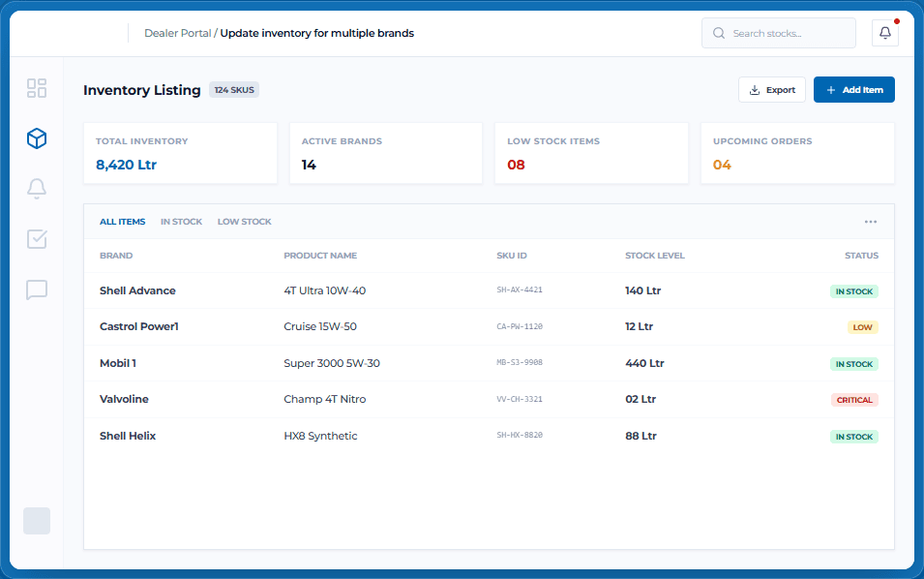Click SKU ID MB-S3-9908
924x579 pixels.
pos(520,363)
